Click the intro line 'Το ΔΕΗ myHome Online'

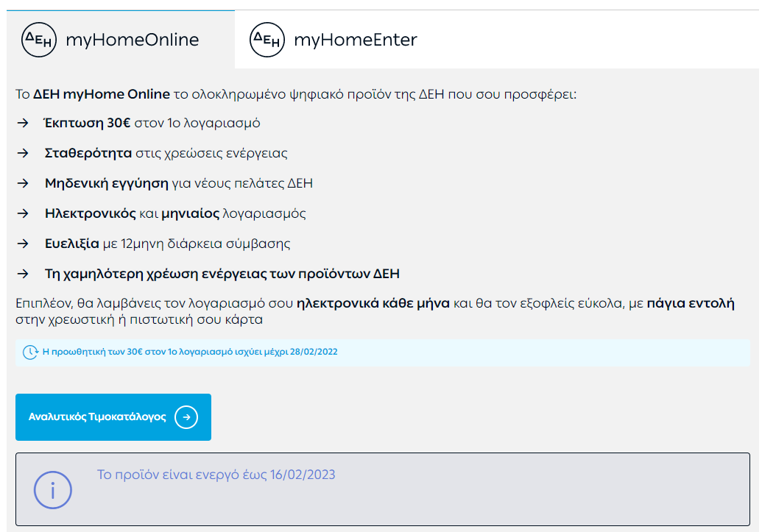(x=296, y=93)
